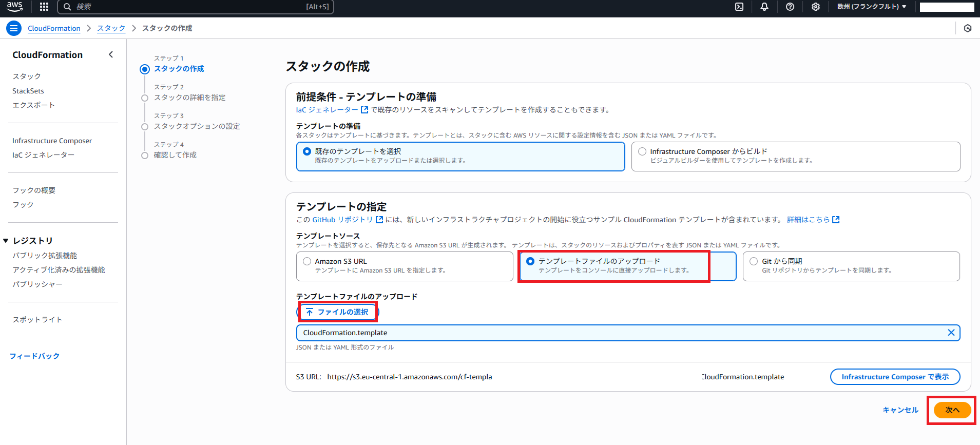Open the notifications bell
The image size is (980, 445).
tap(764, 7)
